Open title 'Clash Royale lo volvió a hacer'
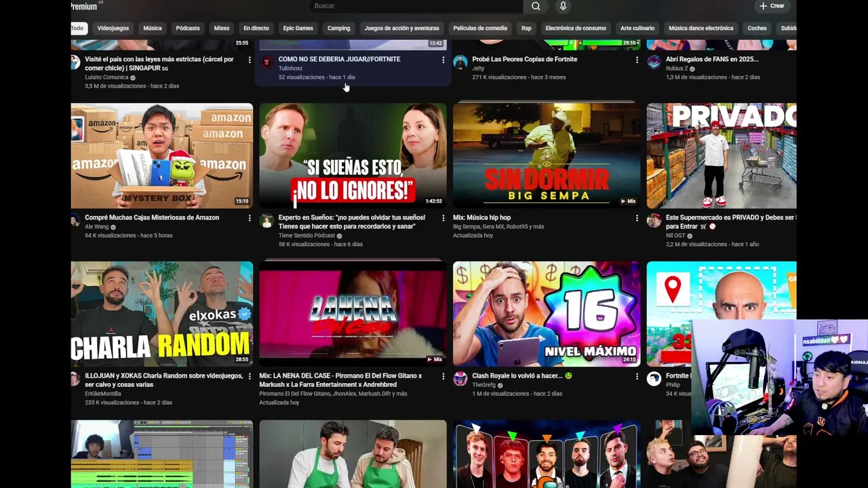 click(522, 376)
